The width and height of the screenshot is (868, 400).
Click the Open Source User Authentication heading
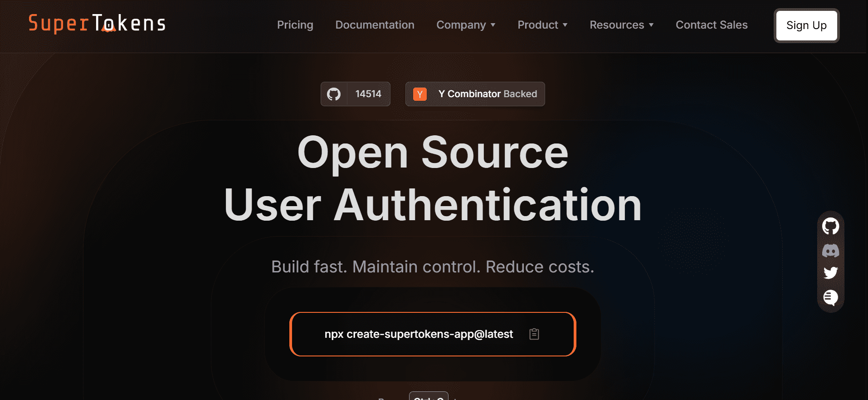433,178
